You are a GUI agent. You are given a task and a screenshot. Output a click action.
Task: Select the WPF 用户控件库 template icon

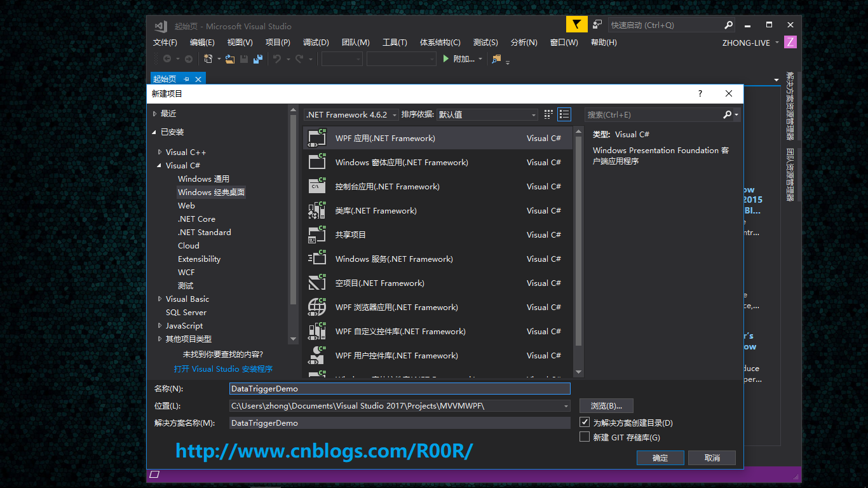pos(317,355)
